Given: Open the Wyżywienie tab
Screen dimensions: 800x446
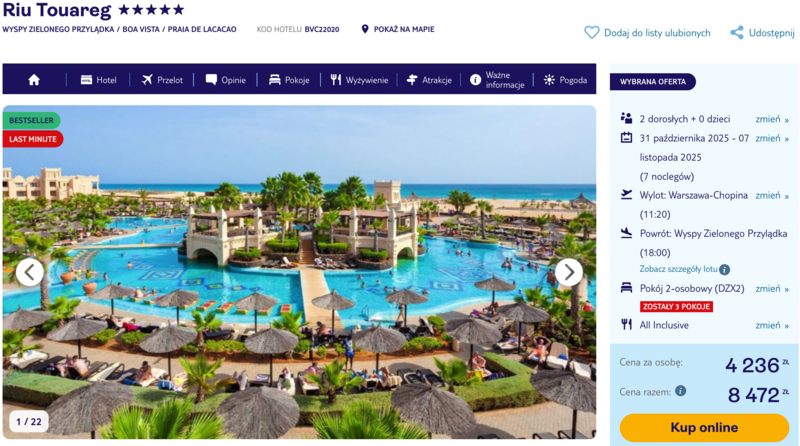Looking at the screenshot, I should coord(359,80).
